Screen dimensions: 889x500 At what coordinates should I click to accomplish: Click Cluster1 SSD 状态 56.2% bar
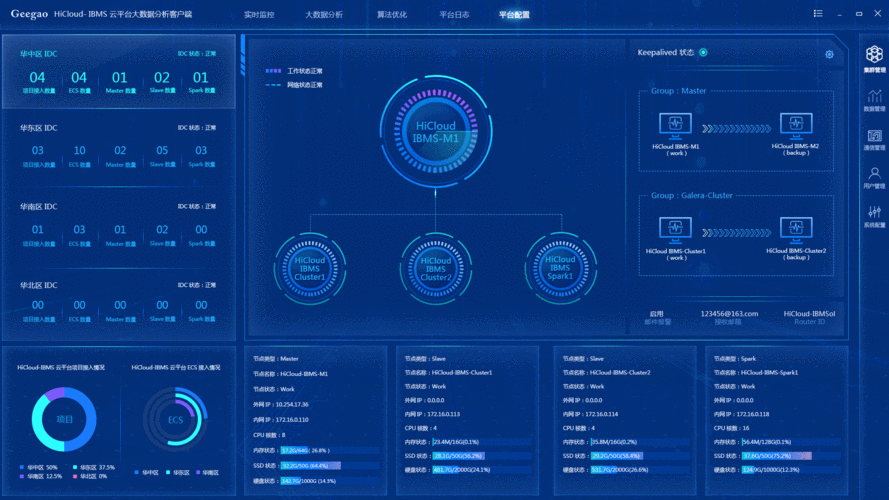482,456
